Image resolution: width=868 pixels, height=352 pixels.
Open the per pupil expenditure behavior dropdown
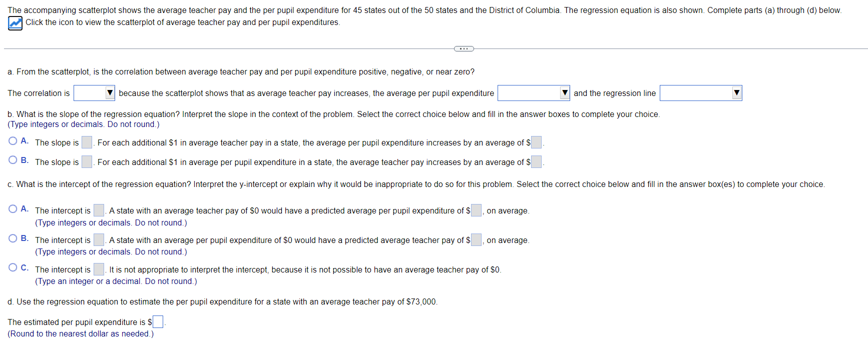click(x=534, y=93)
